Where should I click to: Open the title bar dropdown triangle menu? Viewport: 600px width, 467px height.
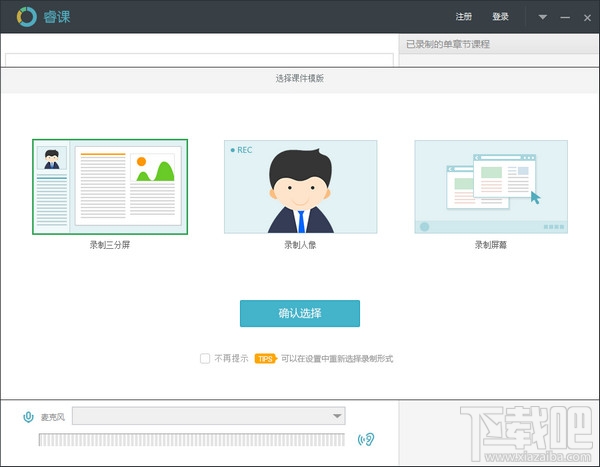point(543,17)
